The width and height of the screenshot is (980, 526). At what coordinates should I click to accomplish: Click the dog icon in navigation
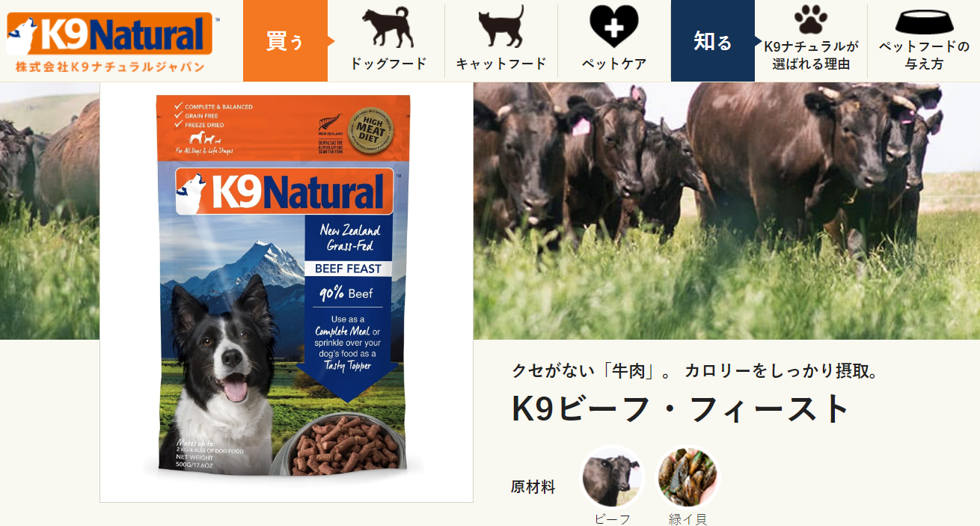388,28
